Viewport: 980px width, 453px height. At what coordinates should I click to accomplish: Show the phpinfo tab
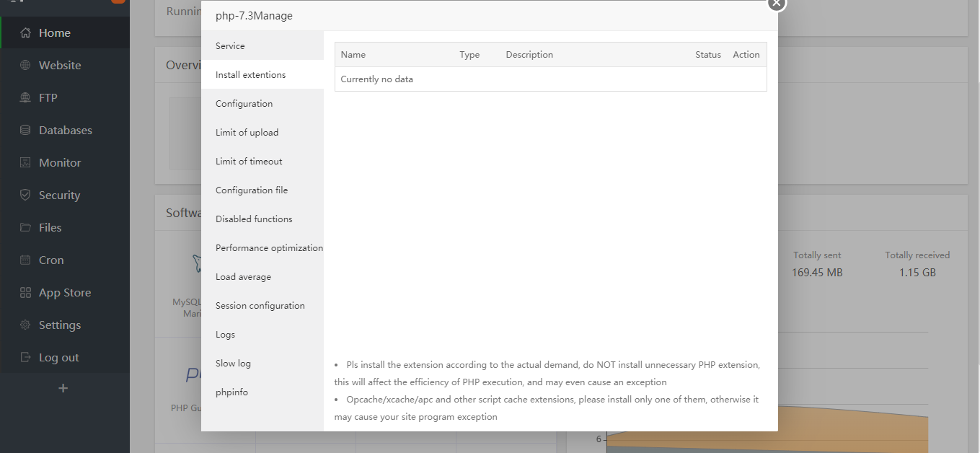pos(262,392)
